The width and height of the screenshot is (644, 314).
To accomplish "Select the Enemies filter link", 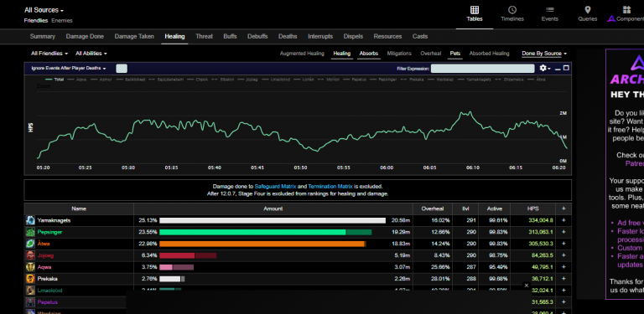I will pyautogui.click(x=62, y=20).
